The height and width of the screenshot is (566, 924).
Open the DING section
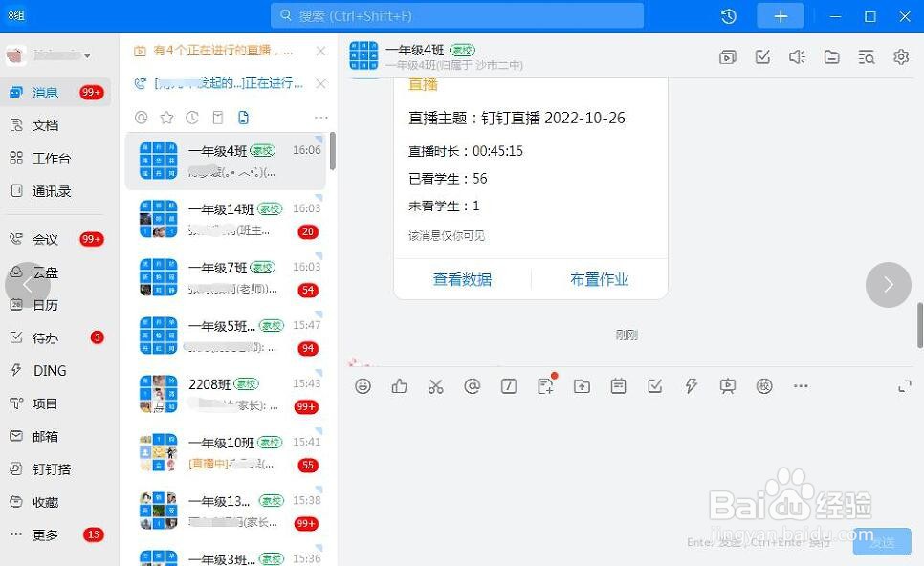coord(39,370)
